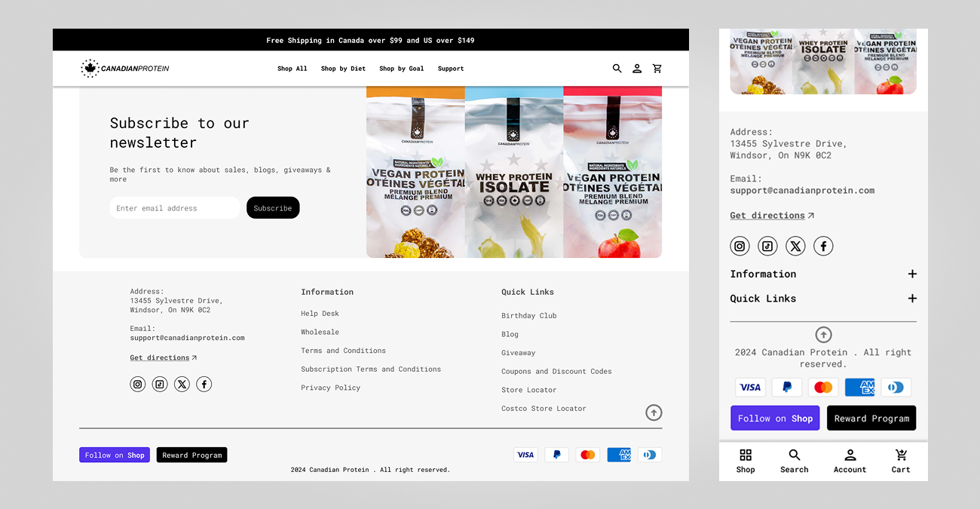This screenshot has width=980, height=509.
Task: Click PayPal payment icon in desktop footer
Action: coord(556,455)
